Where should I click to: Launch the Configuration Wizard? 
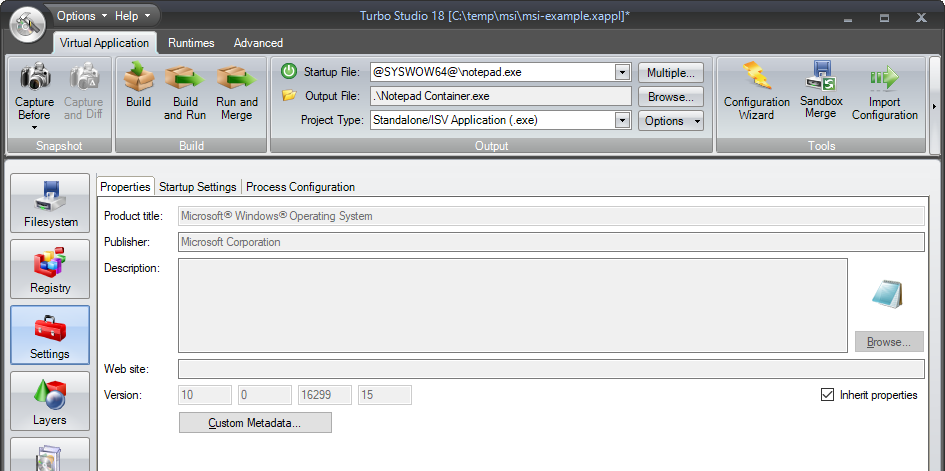[x=757, y=90]
